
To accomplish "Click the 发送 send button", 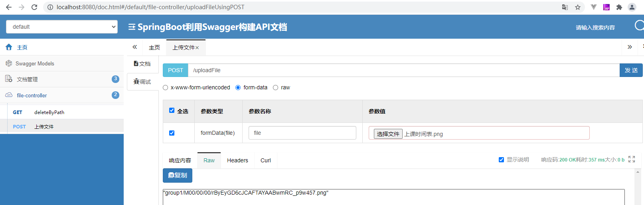I will [631, 70].
